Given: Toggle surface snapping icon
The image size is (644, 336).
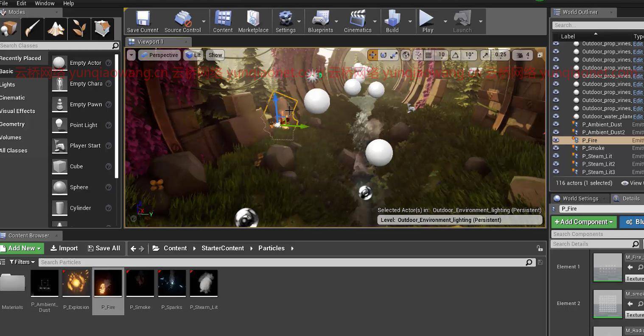Looking at the screenshot, I should pyautogui.click(x=418, y=55).
